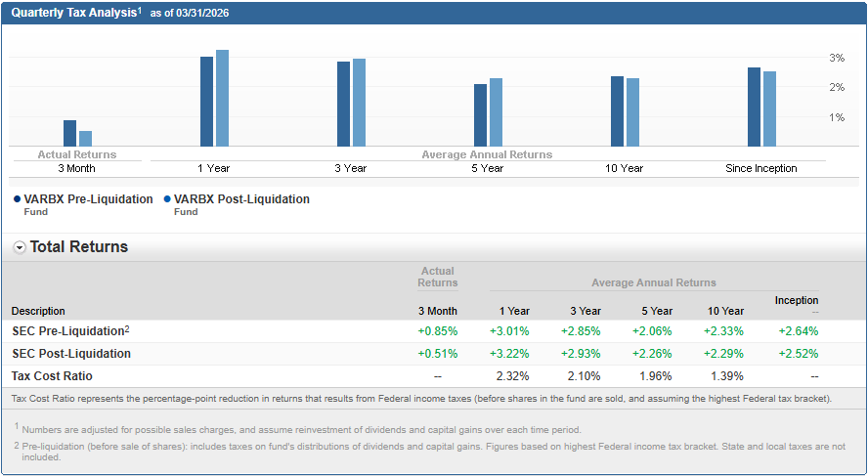The height and width of the screenshot is (476, 868).
Task: Select the 1 Year post-liquidation light bar
Action: point(222,98)
